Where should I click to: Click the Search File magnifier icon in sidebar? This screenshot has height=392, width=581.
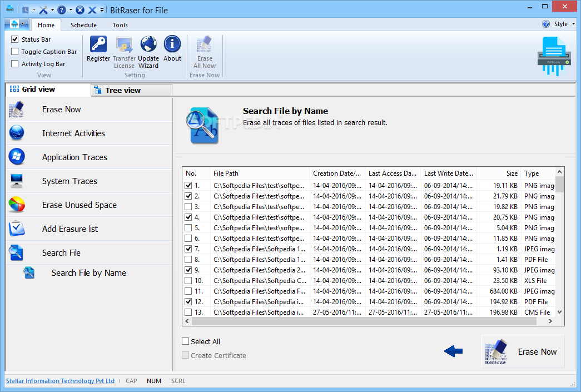(16, 252)
